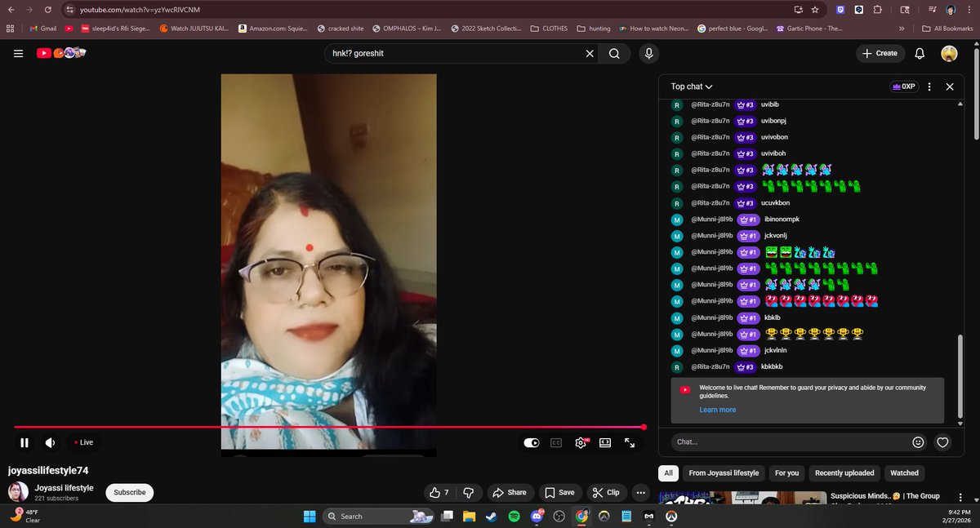The height and width of the screenshot is (528, 980).
Task: Enter full screen mode
Action: (630, 442)
